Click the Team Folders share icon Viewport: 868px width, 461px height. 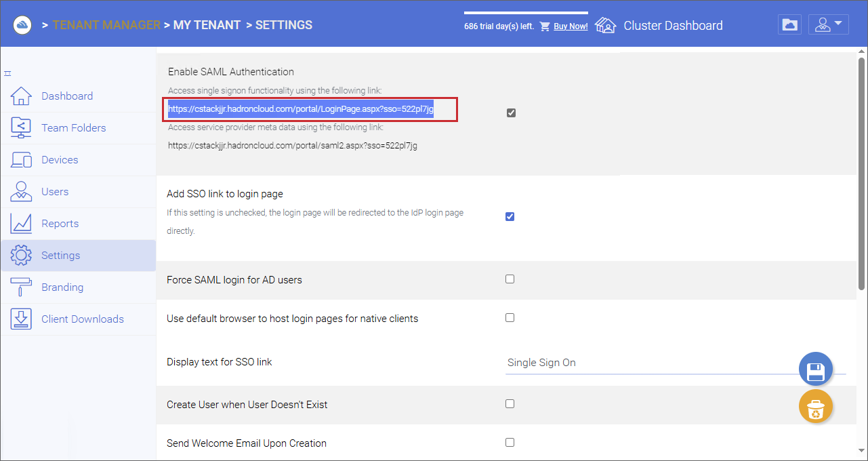pos(21,128)
